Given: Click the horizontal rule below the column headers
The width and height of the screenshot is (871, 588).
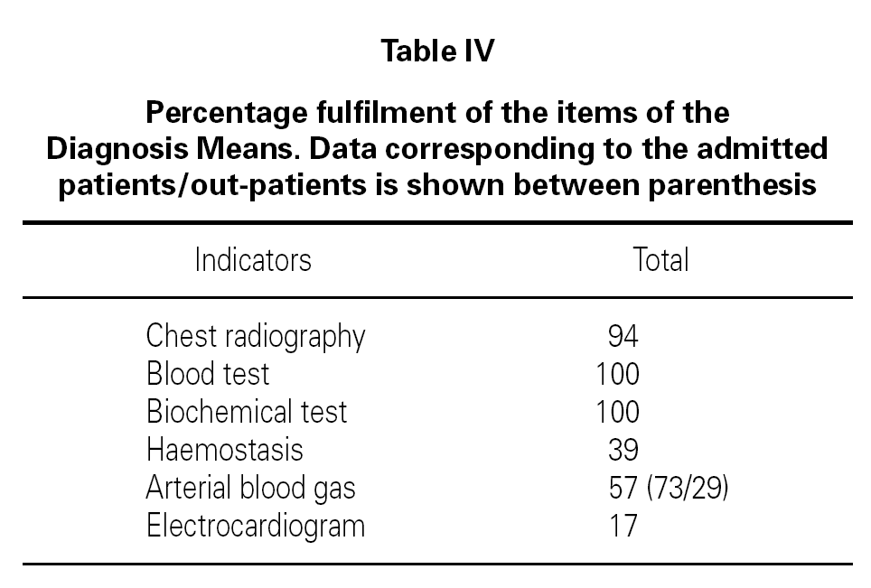Looking at the screenshot, I should (x=437, y=297).
